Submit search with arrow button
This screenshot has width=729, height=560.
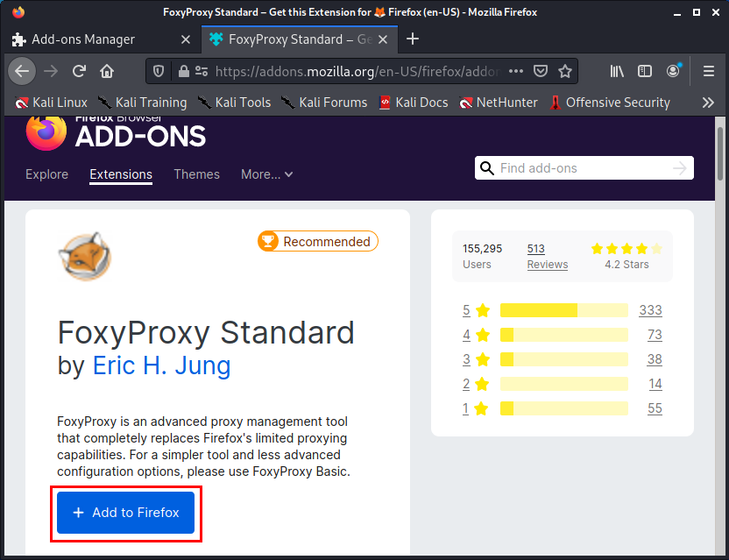tap(680, 168)
